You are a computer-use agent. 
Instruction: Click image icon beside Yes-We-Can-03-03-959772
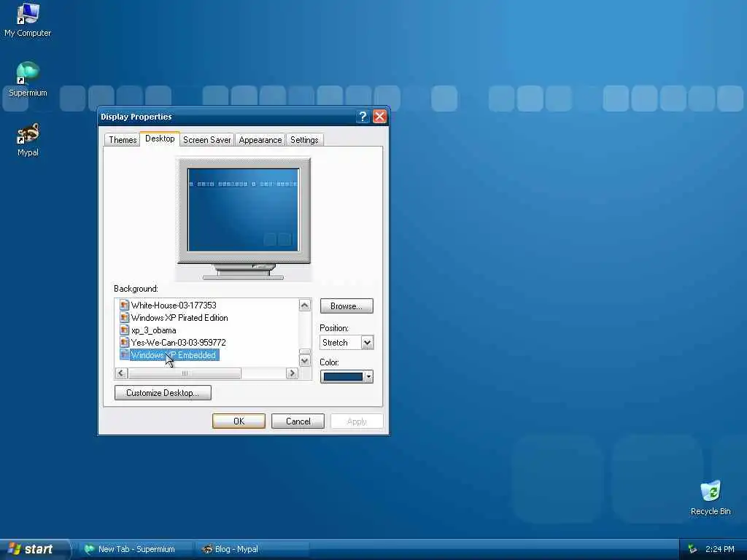(x=124, y=343)
